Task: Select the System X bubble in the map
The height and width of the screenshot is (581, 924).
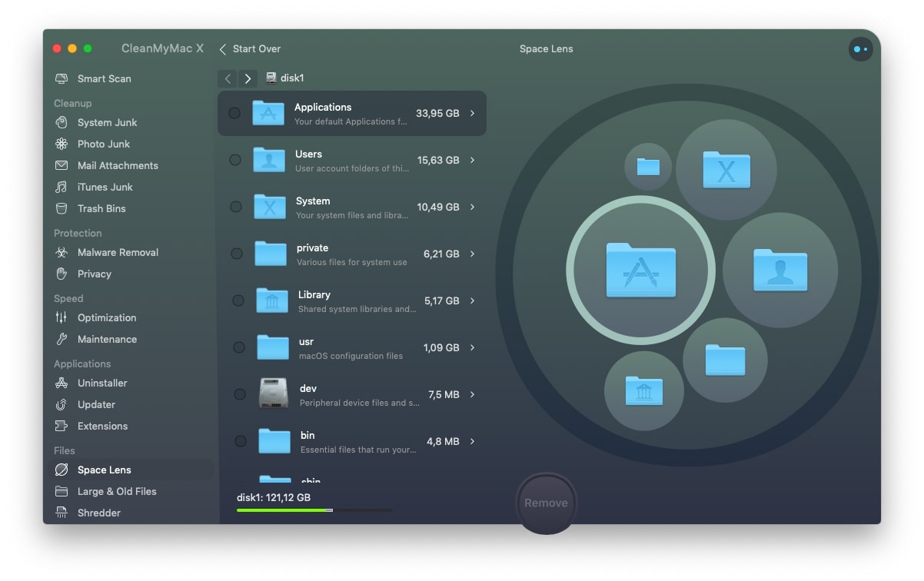Action: point(726,169)
